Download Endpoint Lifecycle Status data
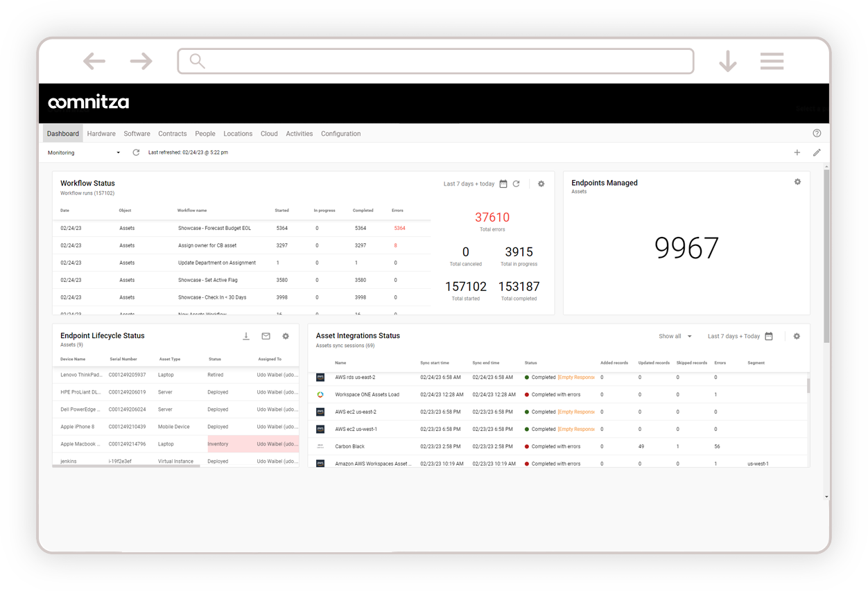This screenshot has width=868, height=591. (246, 336)
